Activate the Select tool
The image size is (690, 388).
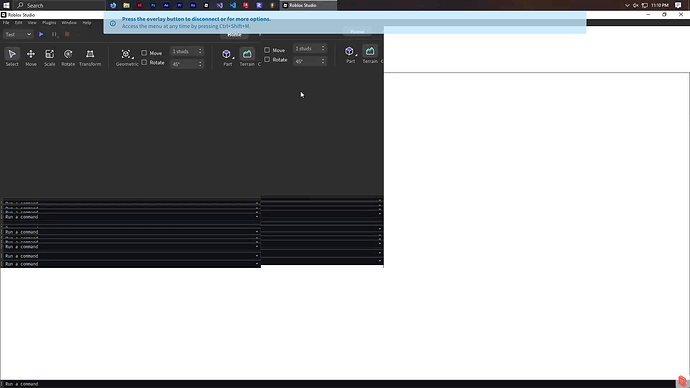pyautogui.click(x=12, y=57)
